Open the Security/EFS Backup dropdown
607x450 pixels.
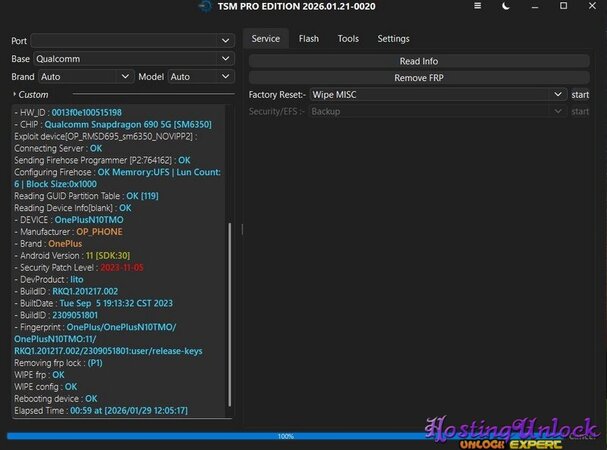point(436,111)
